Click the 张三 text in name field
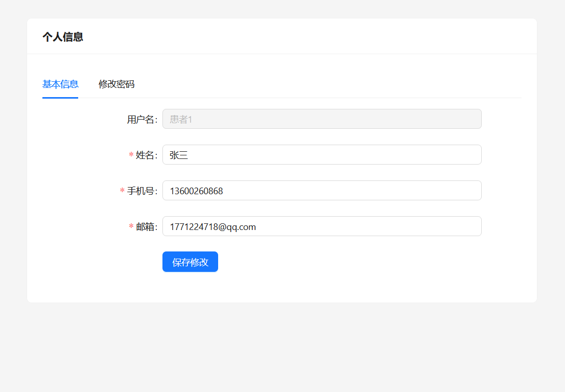The image size is (565, 392). [179, 155]
